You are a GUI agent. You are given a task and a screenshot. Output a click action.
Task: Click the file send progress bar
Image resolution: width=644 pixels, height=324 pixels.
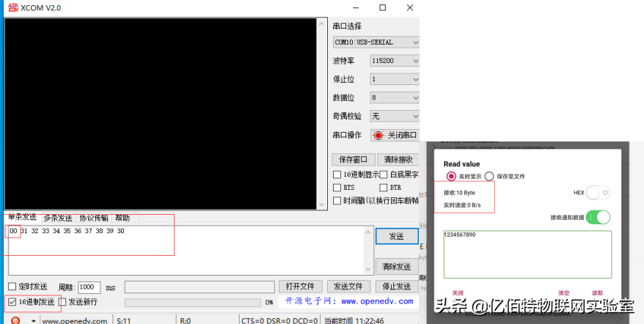pyautogui.click(x=193, y=303)
